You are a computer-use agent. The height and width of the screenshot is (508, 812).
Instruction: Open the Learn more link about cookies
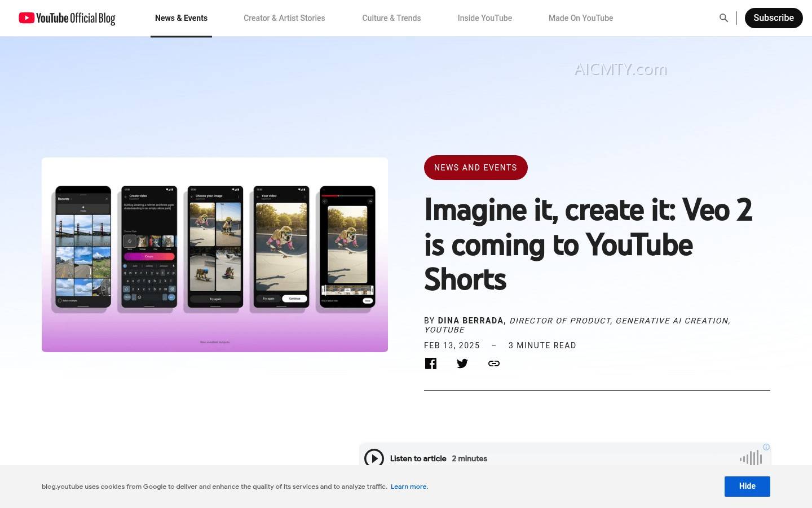tap(409, 486)
